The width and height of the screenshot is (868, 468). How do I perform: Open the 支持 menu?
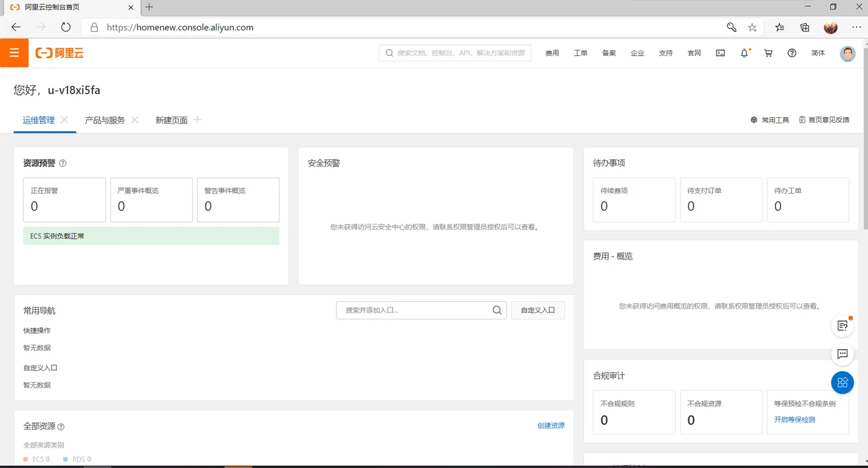[666, 53]
